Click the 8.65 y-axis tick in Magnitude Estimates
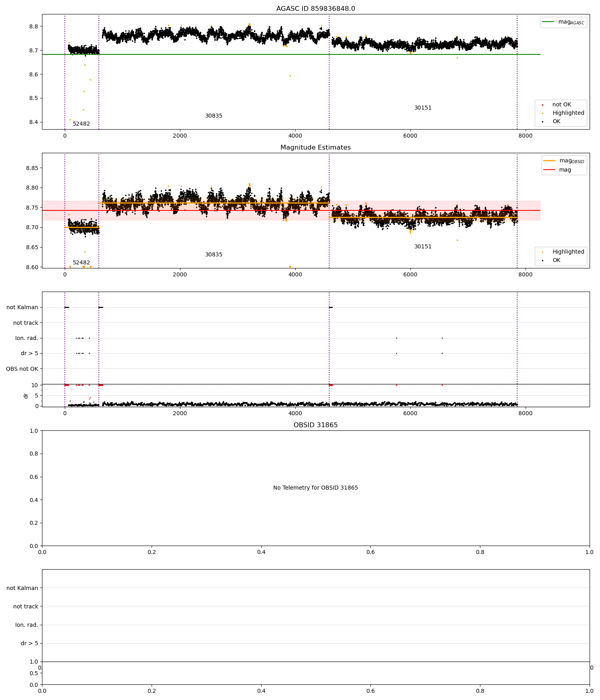Screen dimensions: 600x700 (32, 247)
